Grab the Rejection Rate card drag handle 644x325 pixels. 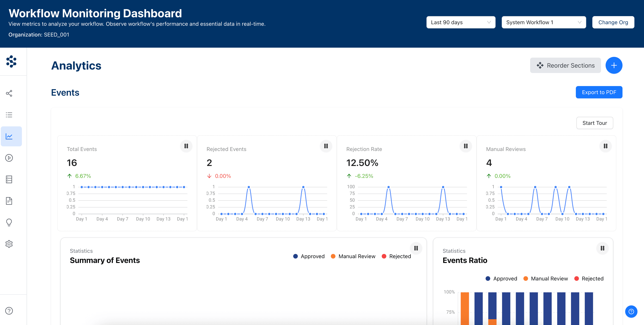466,146
